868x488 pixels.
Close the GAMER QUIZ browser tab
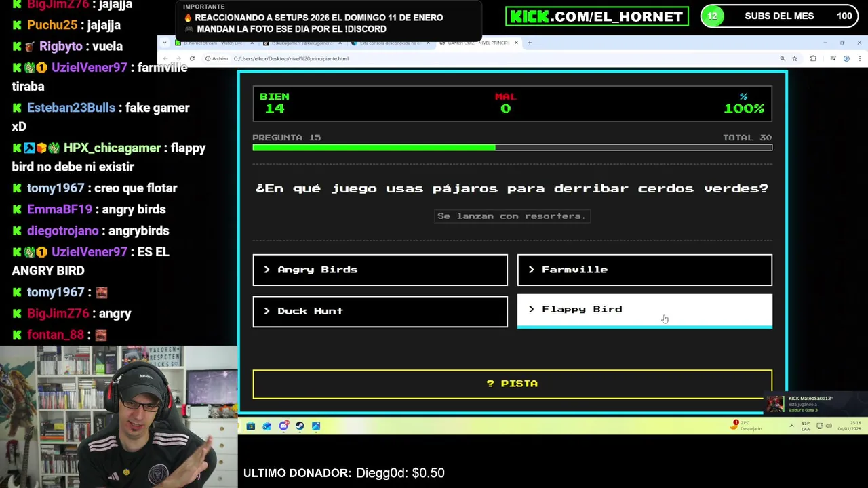516,43
